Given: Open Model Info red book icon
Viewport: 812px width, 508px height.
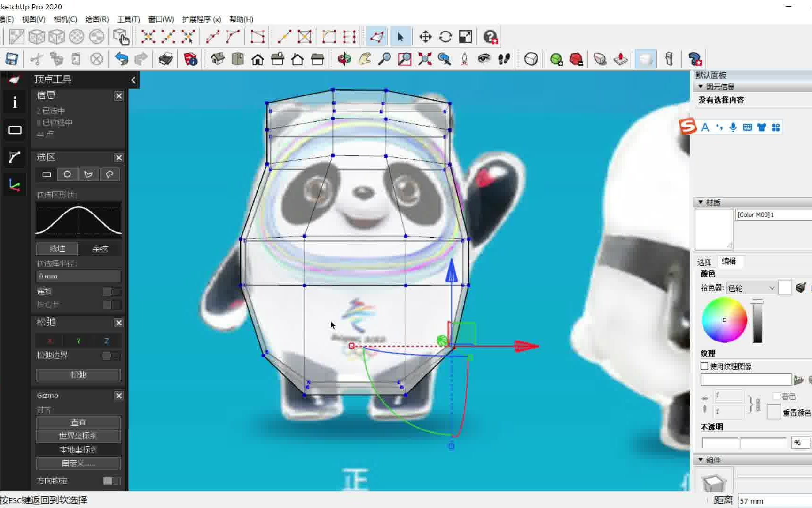Looking at the screenshot, I should 190,59.
